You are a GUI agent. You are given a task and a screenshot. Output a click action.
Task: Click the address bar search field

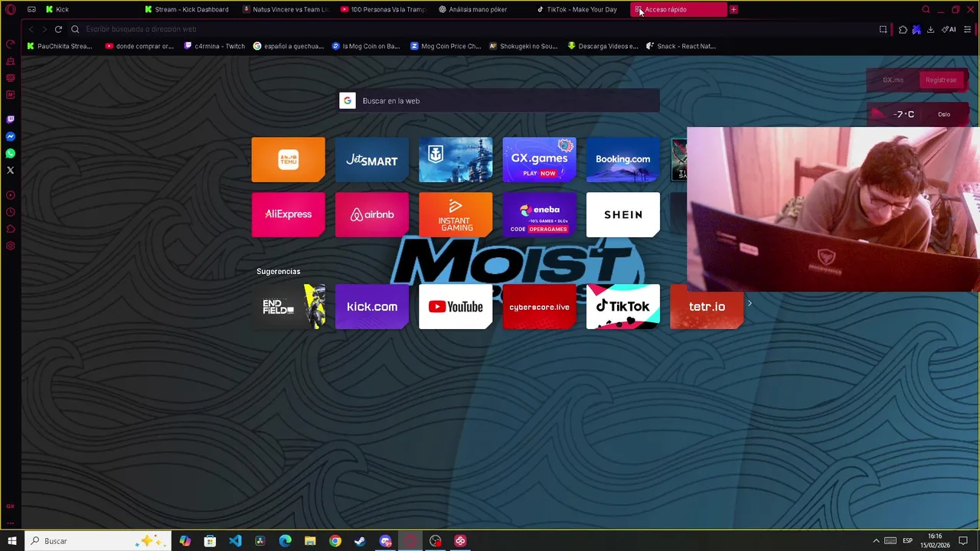tap(475, 29)
